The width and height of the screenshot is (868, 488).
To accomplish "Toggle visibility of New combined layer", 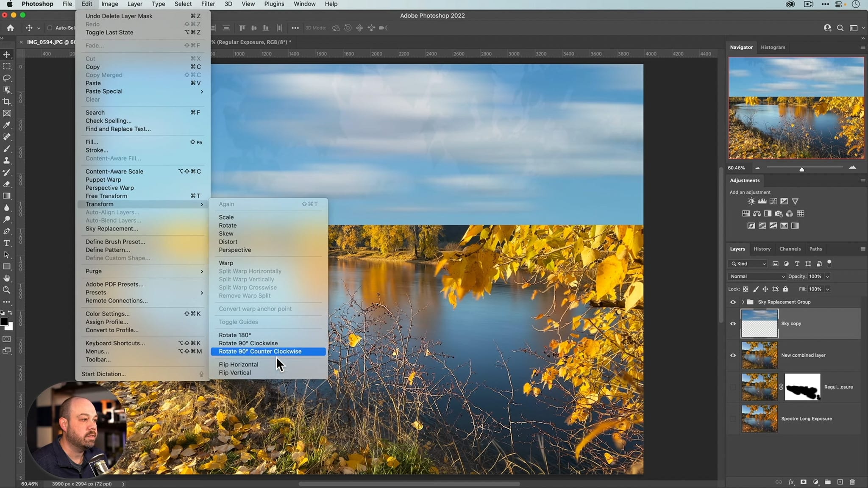I will 733,355.
